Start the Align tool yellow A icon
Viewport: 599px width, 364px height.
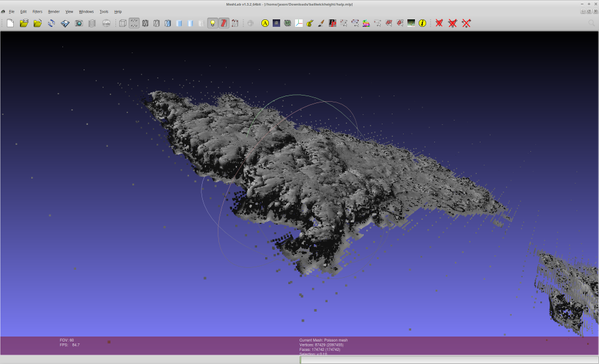click(265, 23)
